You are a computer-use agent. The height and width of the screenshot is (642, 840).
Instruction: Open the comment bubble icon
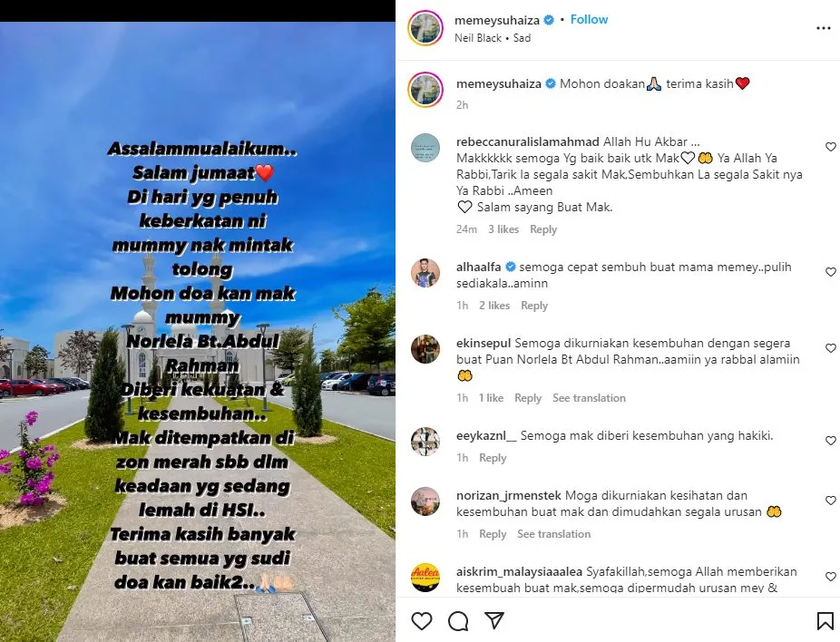pyautogui.click(x=458, y=621)
